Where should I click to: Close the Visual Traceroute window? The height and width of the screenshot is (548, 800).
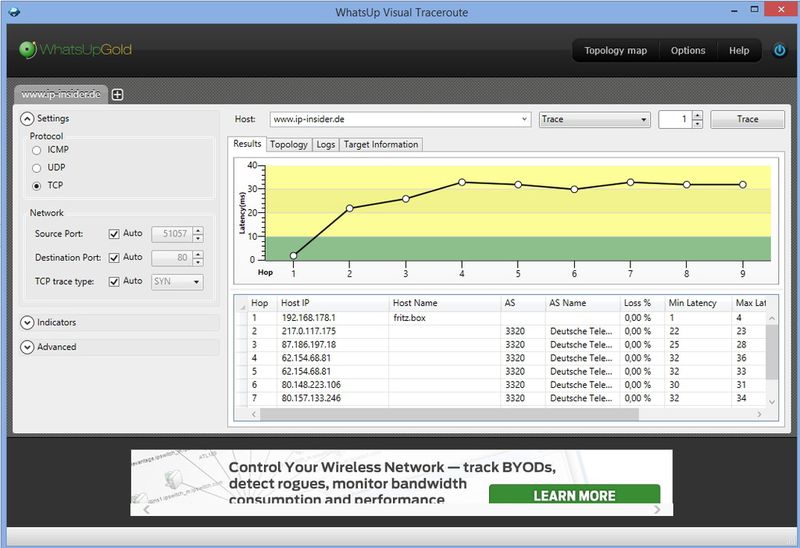[781, 9]
